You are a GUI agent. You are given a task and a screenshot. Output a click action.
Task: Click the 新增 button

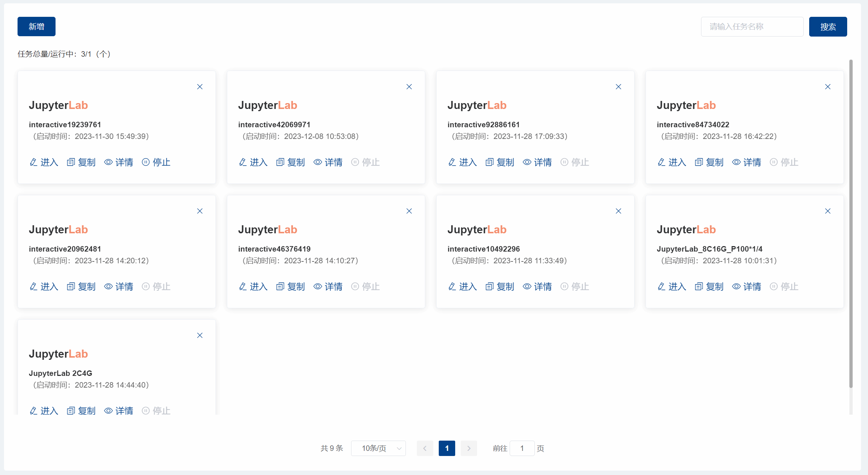tap(37, 26)
